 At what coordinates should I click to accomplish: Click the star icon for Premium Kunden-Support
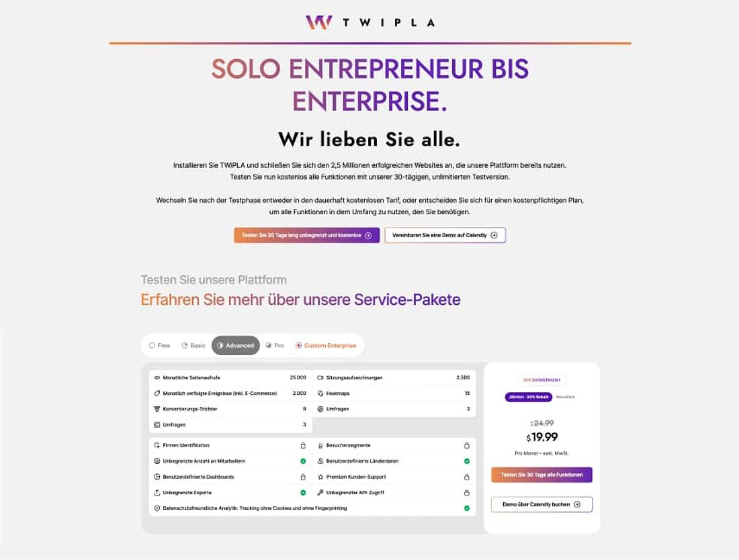click(x=320, y=477)
